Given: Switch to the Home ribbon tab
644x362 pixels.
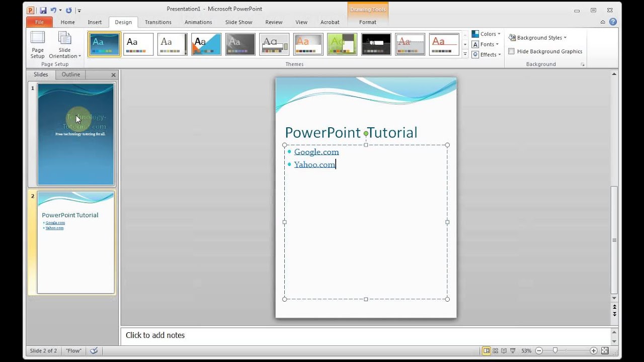Looking at the screenshot, I should point(67,22).
